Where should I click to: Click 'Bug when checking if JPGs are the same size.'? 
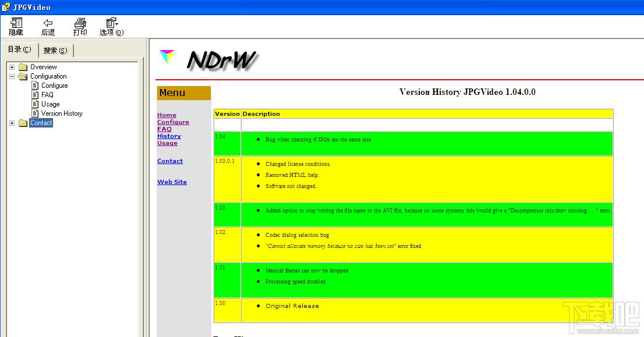(319, 140)
